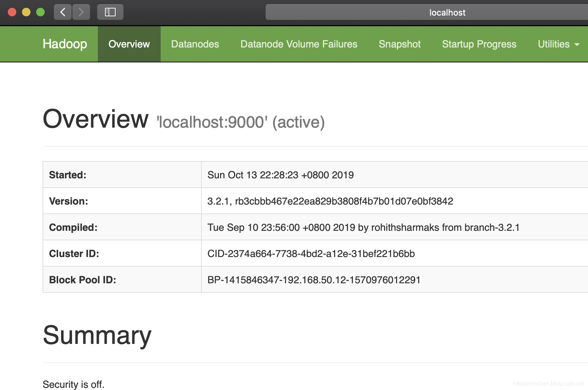Click the yellow minimize window button
The image size is (588, 390).
pyautogui.click(x=26, y=12)
